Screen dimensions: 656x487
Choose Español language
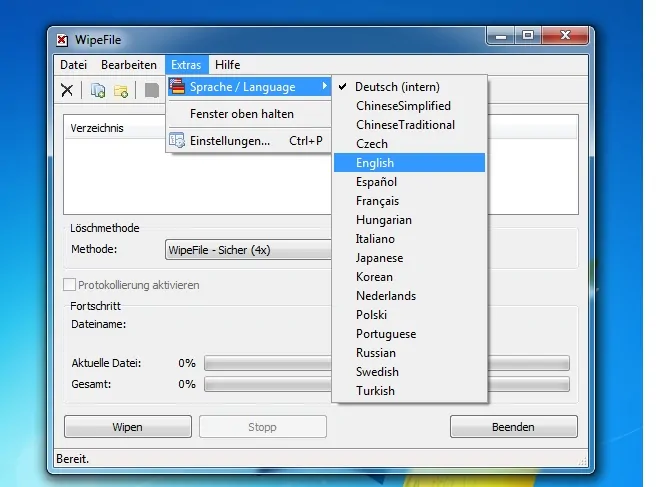click(x=410, y=182)
